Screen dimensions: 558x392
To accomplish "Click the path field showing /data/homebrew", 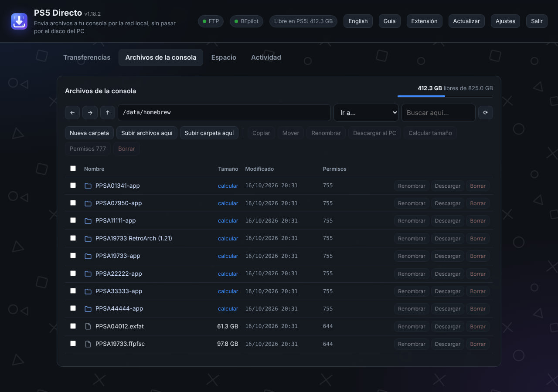I will pos(224,112).
